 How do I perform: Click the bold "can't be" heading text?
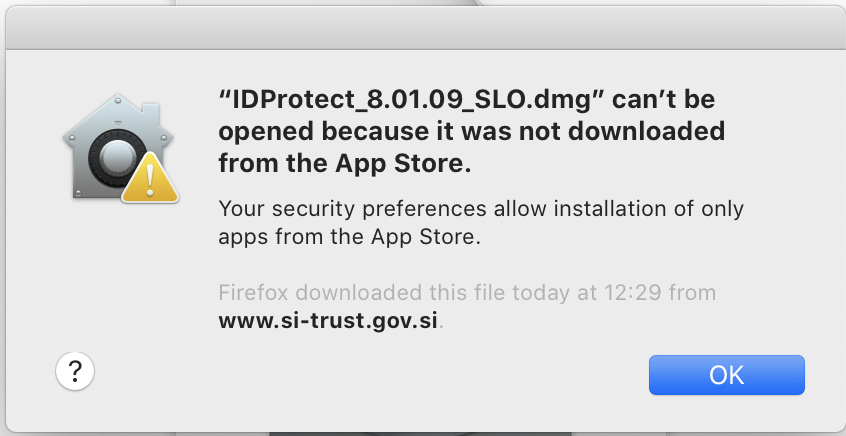coord(664,99)
